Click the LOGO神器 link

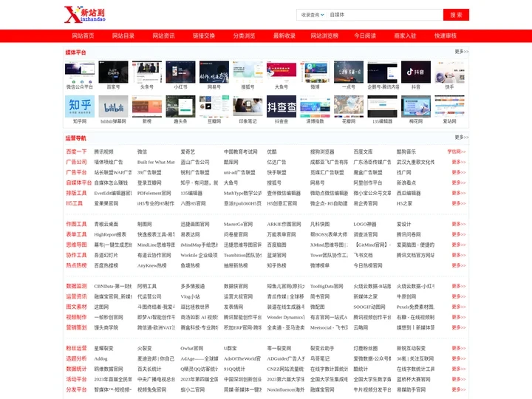coord(365,225)
